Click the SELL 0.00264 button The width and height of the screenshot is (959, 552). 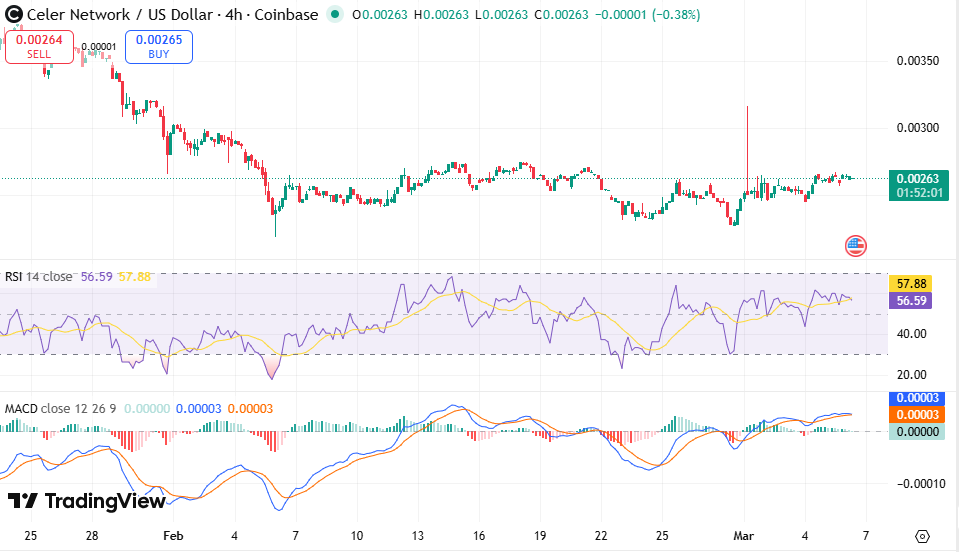pos(39,46)
